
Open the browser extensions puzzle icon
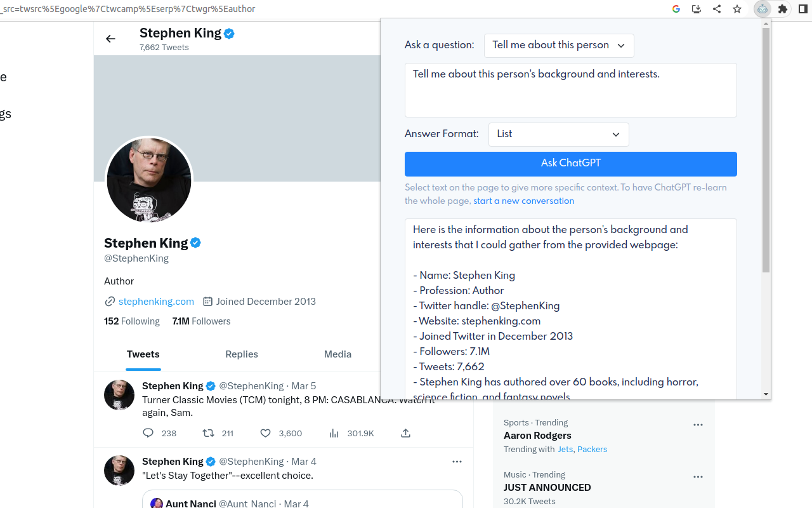(783, 9)
